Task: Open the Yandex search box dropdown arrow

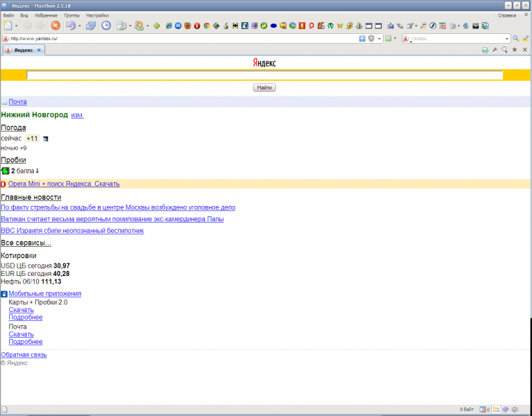Action: pos(507,39)
